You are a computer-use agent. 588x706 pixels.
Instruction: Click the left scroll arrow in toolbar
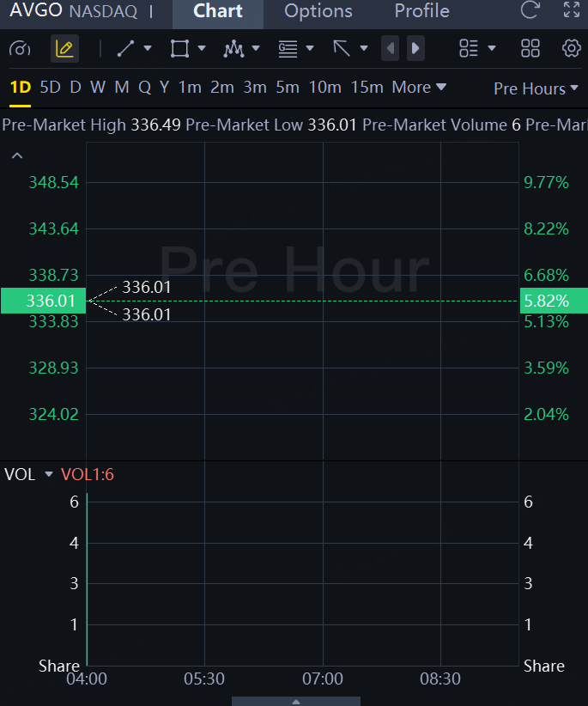(391, 49)
